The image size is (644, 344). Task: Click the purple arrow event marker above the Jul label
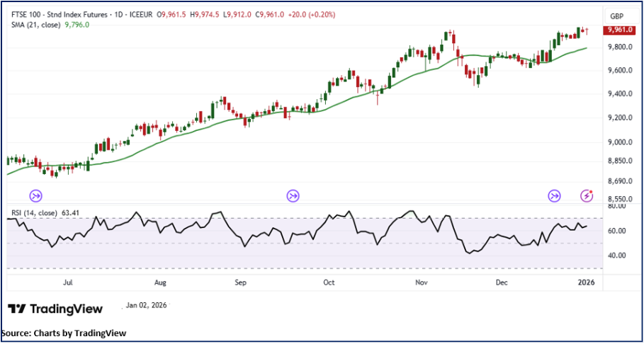click(35, 196)
